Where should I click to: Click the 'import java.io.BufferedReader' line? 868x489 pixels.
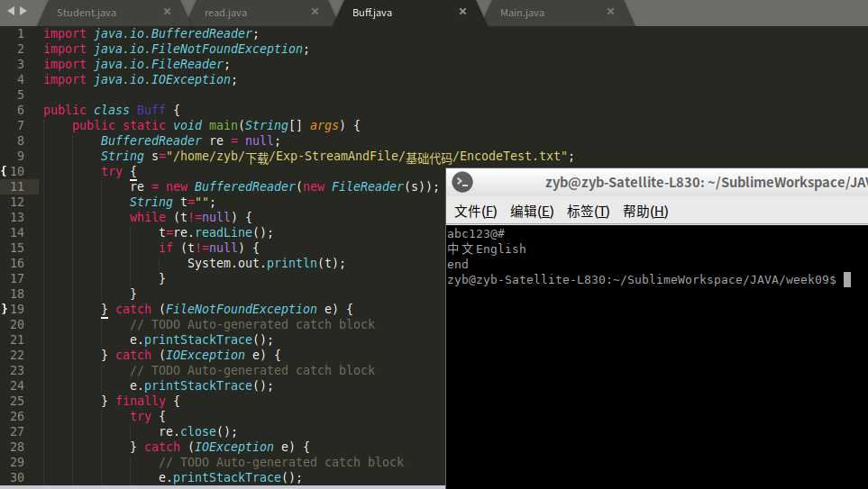tap(151, 33)
